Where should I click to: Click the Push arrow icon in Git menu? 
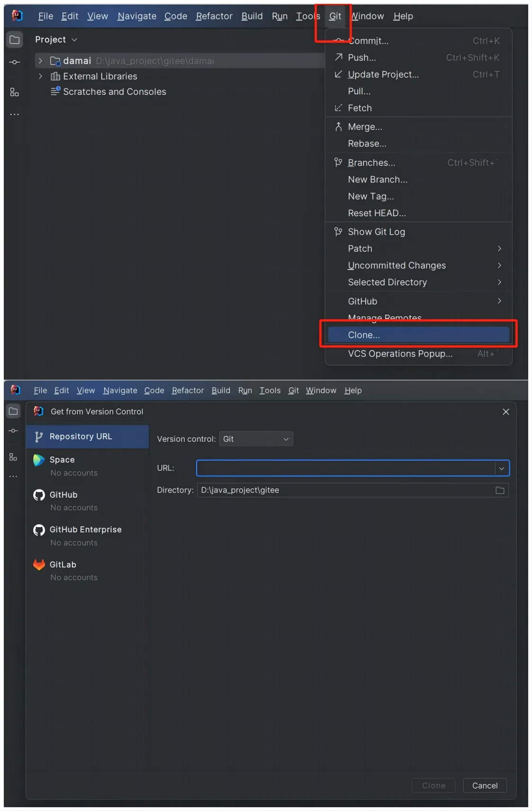point(338,57)
